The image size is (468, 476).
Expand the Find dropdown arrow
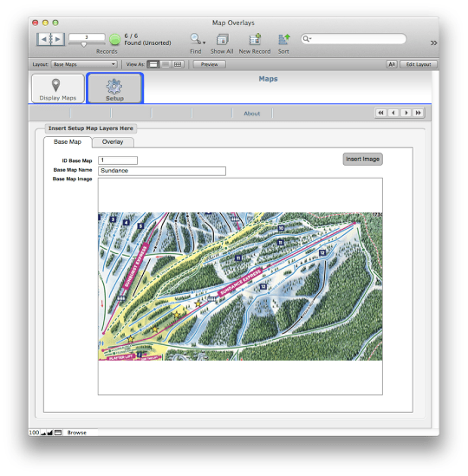coord(205,42)
